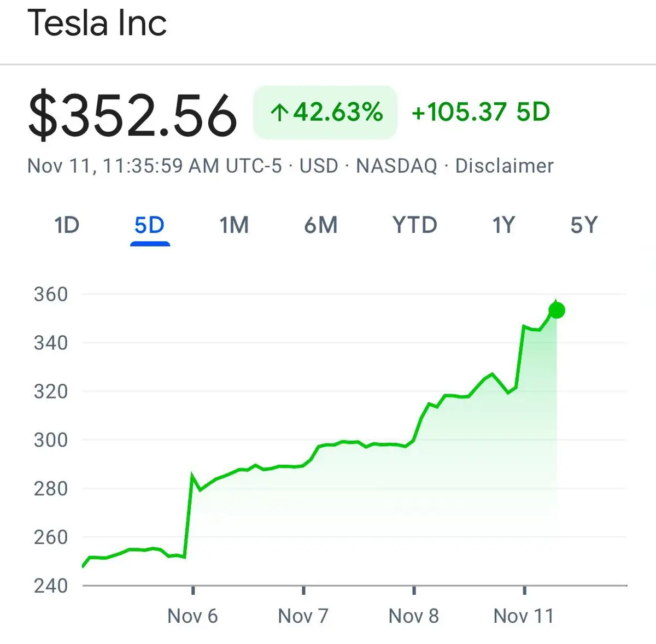Click the 42.63% change badge
Screen dimensions: 656x644
tap(325, 112)
